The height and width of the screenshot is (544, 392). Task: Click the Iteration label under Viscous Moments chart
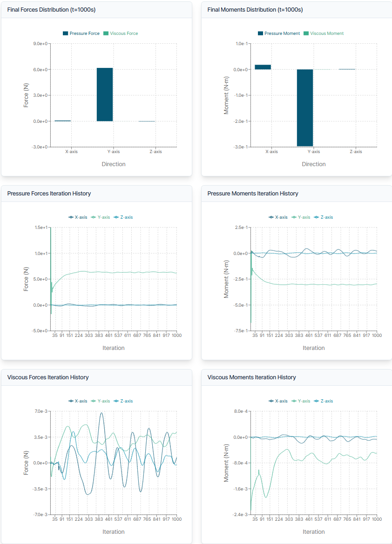[x=314, y=532]
